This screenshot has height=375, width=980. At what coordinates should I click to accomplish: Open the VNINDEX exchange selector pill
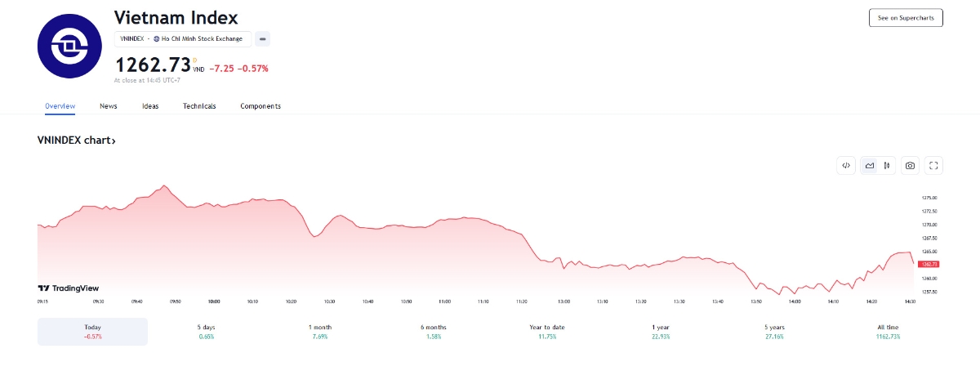[183, 38]
